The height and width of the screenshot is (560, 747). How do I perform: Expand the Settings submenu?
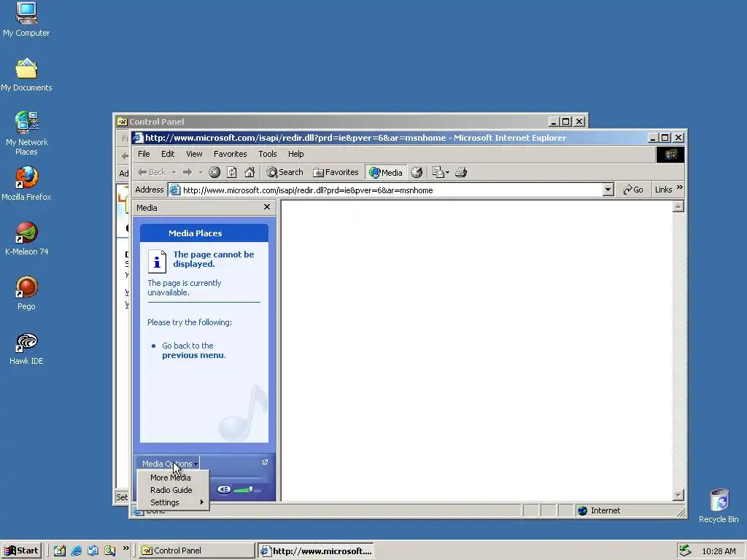pyautogui.click(x=173, y=502)
